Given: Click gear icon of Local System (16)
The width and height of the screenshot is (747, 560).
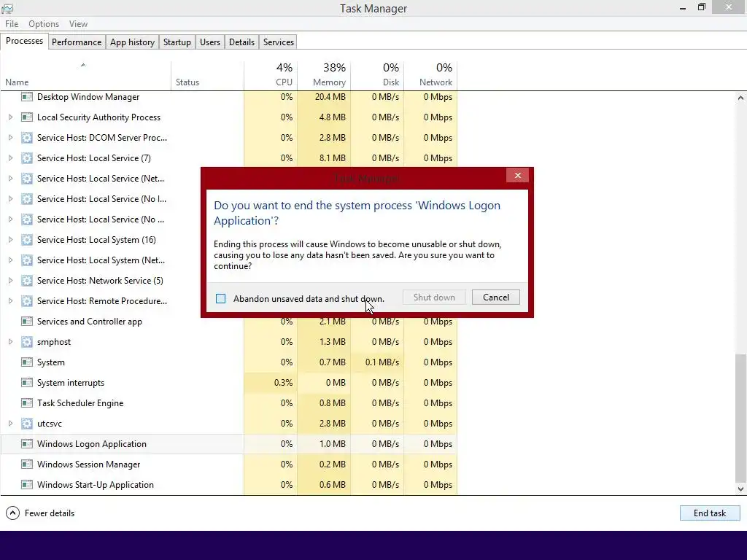Looking at the screenshot, I should 27,239.
